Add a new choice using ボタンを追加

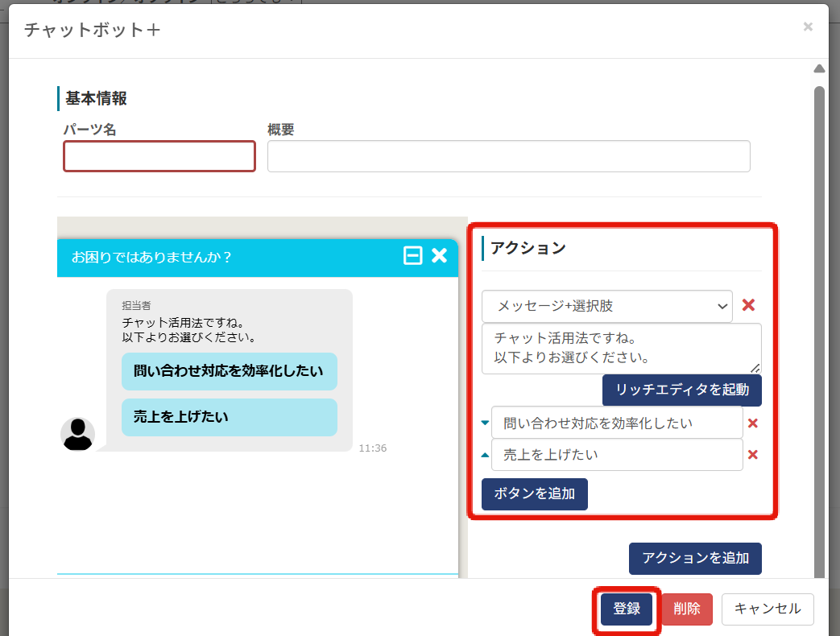click(x=534, y=494)
